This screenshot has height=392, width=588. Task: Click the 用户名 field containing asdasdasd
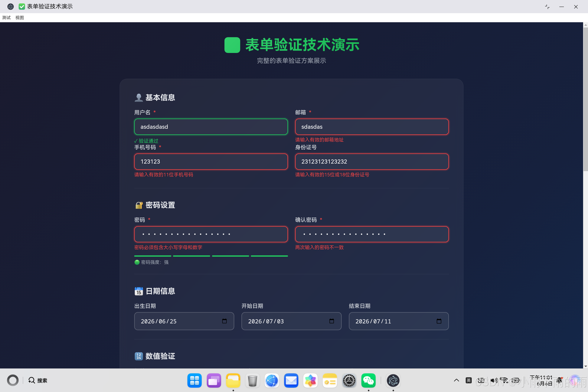point(211,127)
